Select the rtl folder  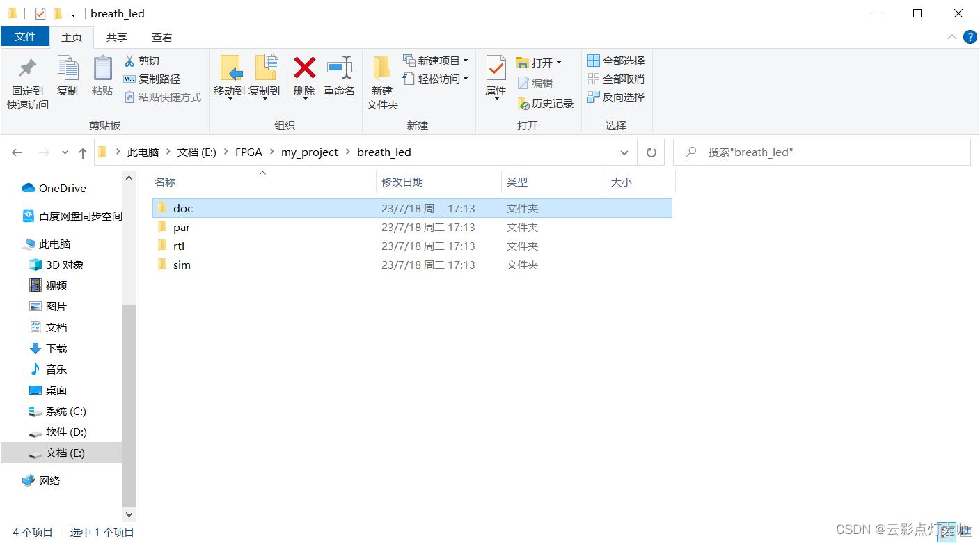(412, 246)
